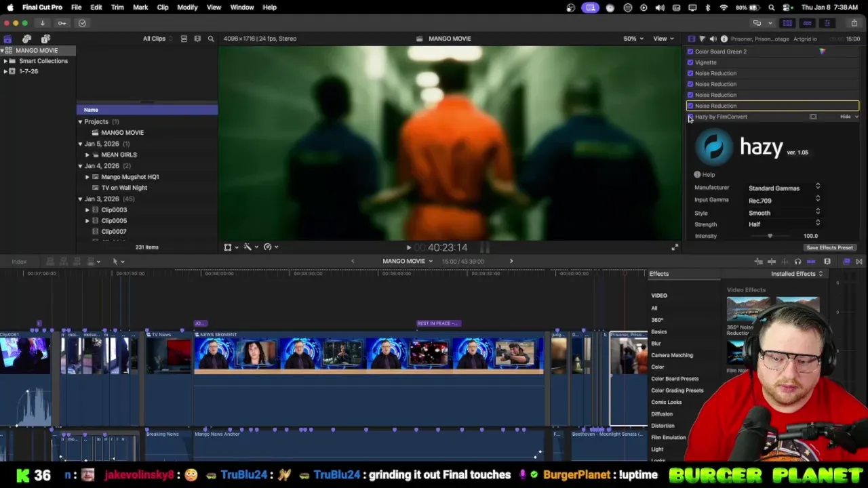The image size is (868, 488).
Task: Open Input Gamma Rec.709 dropdown
Action: pos(785,200)
